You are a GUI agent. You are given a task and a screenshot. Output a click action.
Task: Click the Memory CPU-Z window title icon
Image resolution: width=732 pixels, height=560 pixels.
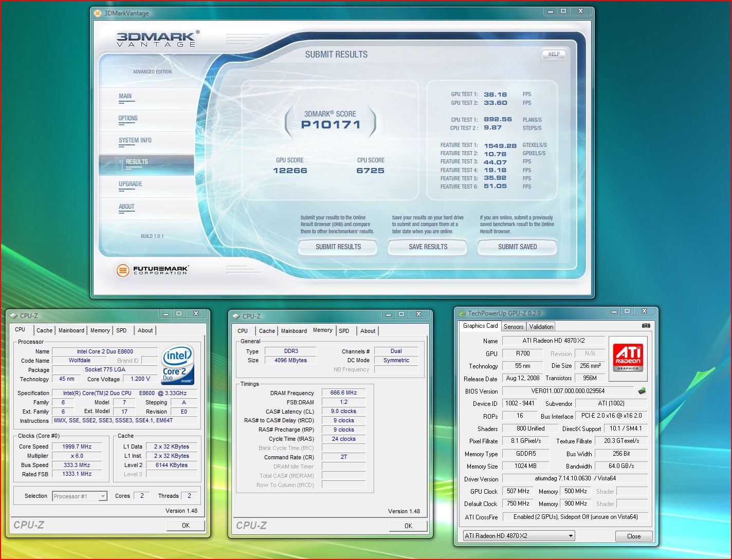coord(236,316)
